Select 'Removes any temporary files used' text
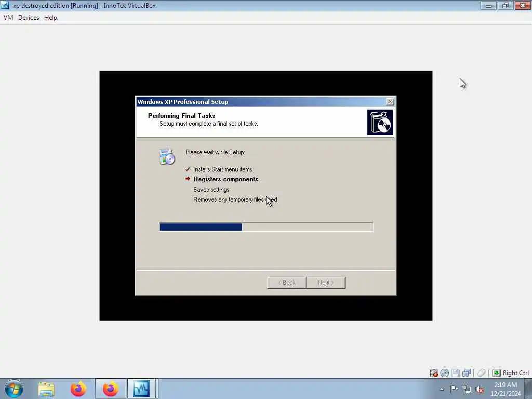The height and width of the screenshot is (399, 532). coord(235,199)
